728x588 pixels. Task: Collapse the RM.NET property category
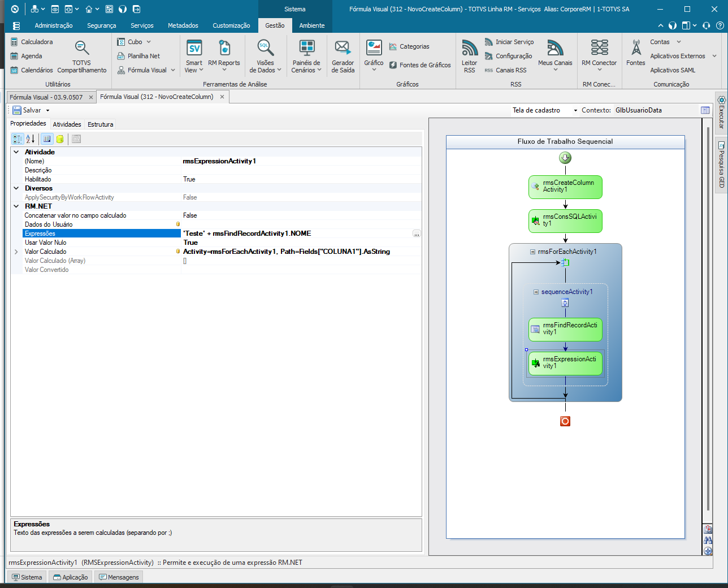tap(16, 206)
